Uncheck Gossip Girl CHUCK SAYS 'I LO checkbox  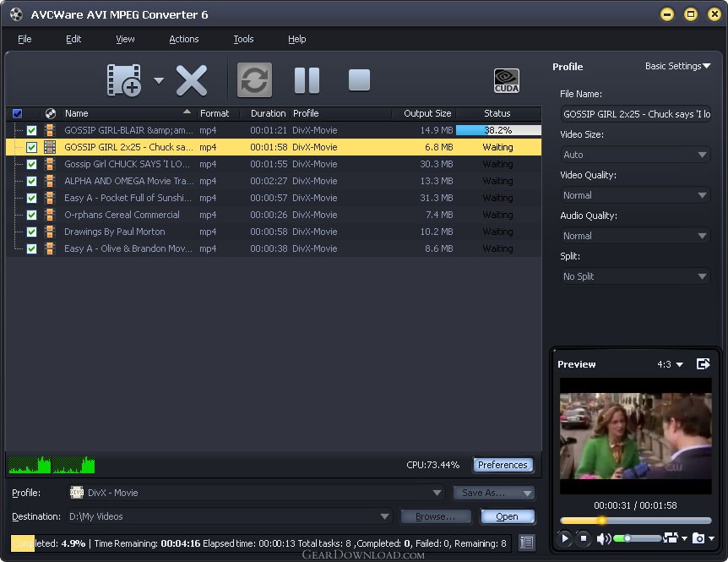coord(31,165)
